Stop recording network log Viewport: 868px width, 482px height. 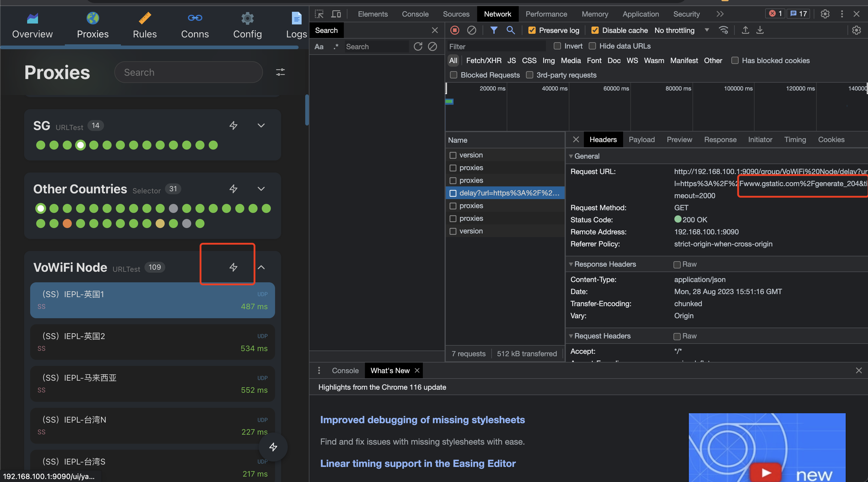(x=455, y=30)
